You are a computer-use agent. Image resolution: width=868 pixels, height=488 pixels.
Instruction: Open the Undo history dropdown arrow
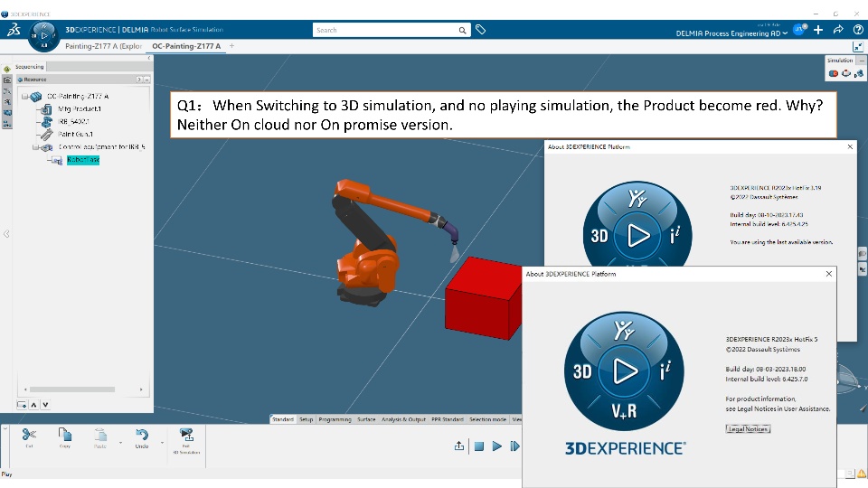click(162, 443)
